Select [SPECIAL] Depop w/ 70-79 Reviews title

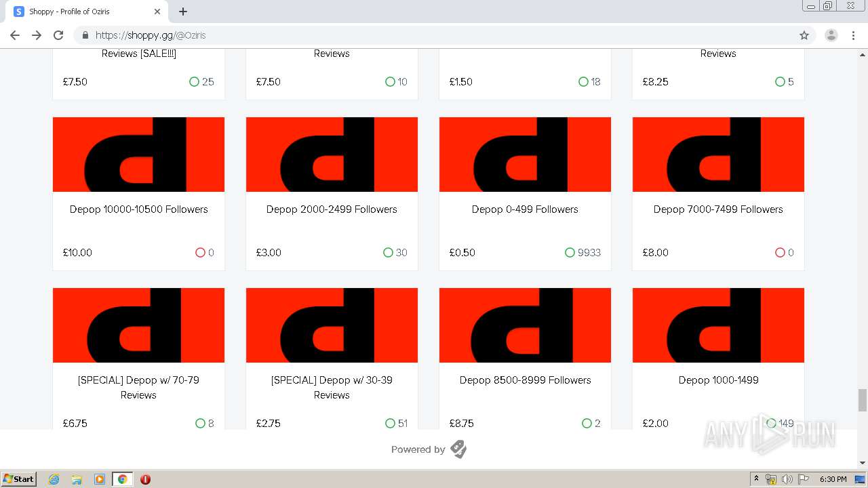138,388
